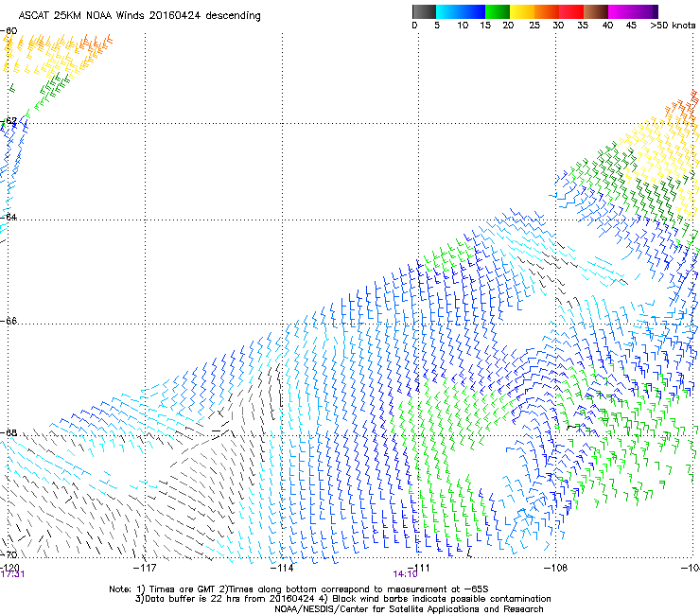Click the yellow 20–25 knots legend segment
700x615 pixels.
coord(522,11)
